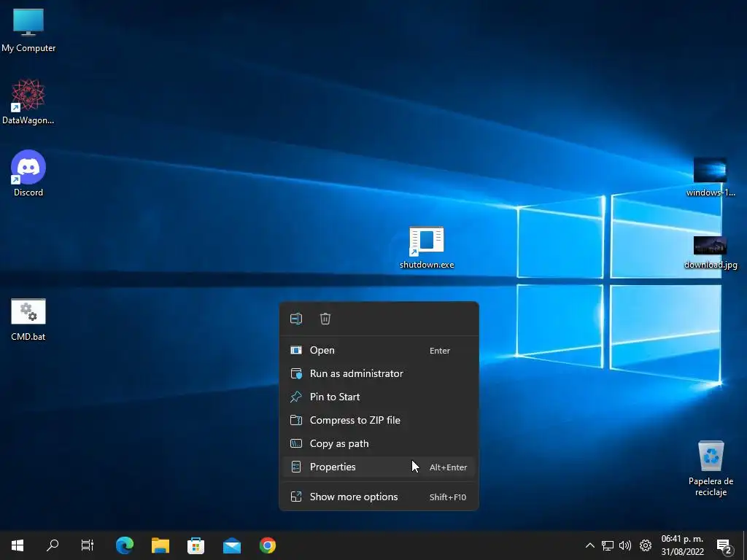Screen dimensions: 747x560
Task: Click Show more options
Action: pos(379,497)
